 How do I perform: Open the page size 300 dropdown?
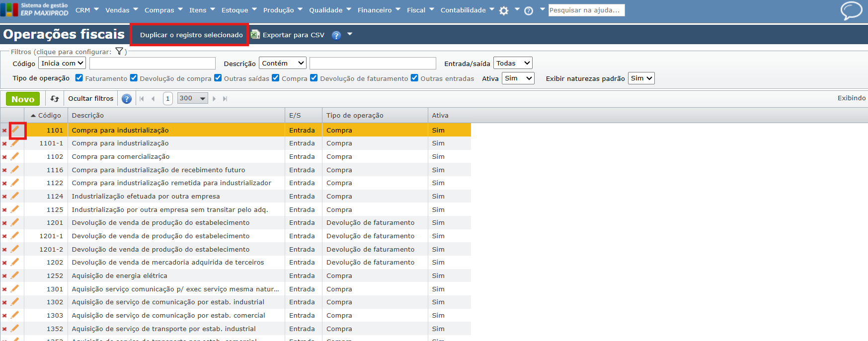(x=192, y=98)
